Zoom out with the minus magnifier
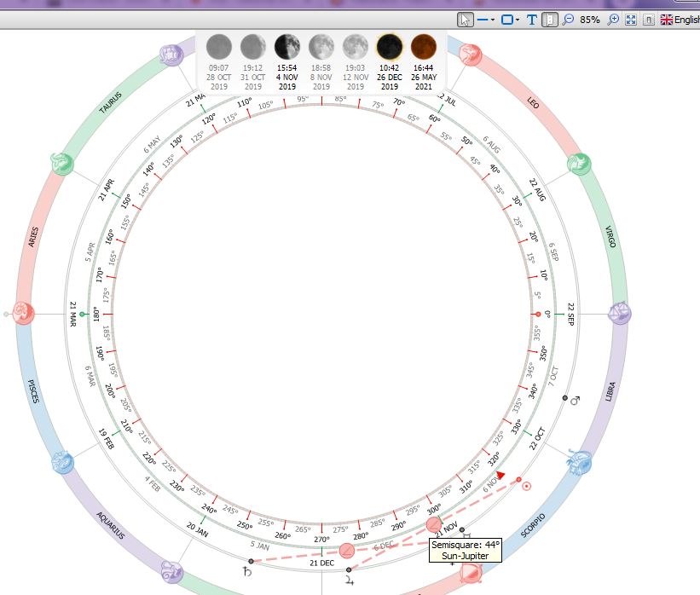The width and height of the screenshot is (700, 595). pyautogui.click(x=568, y=20)
